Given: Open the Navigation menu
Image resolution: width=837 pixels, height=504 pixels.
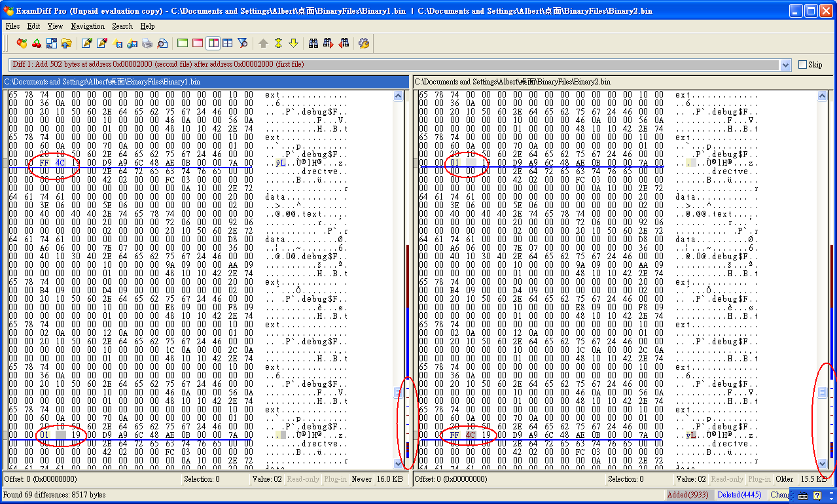Looking at the screenshot, I should point(88,26).
